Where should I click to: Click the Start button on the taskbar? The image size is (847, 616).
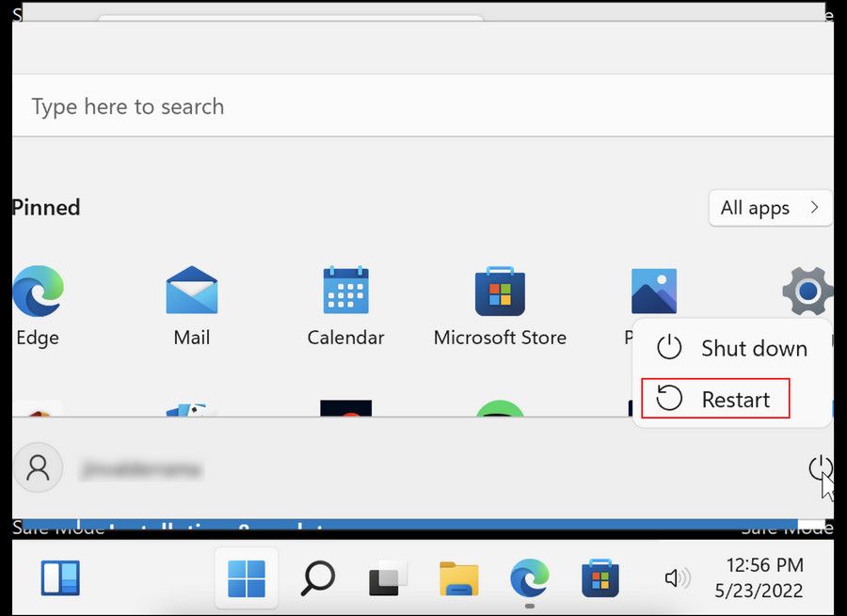[x=246, y=577]
